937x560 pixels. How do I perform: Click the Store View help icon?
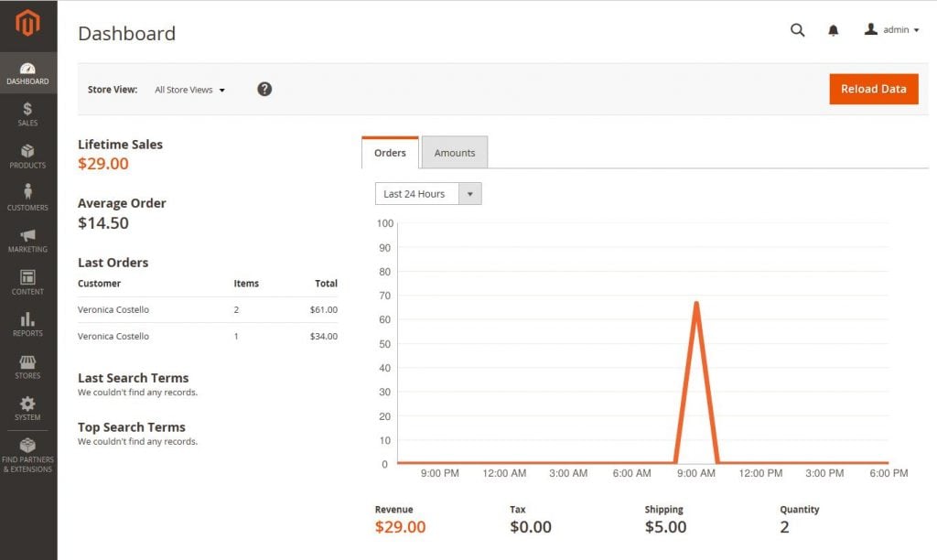tap(264, 89)
